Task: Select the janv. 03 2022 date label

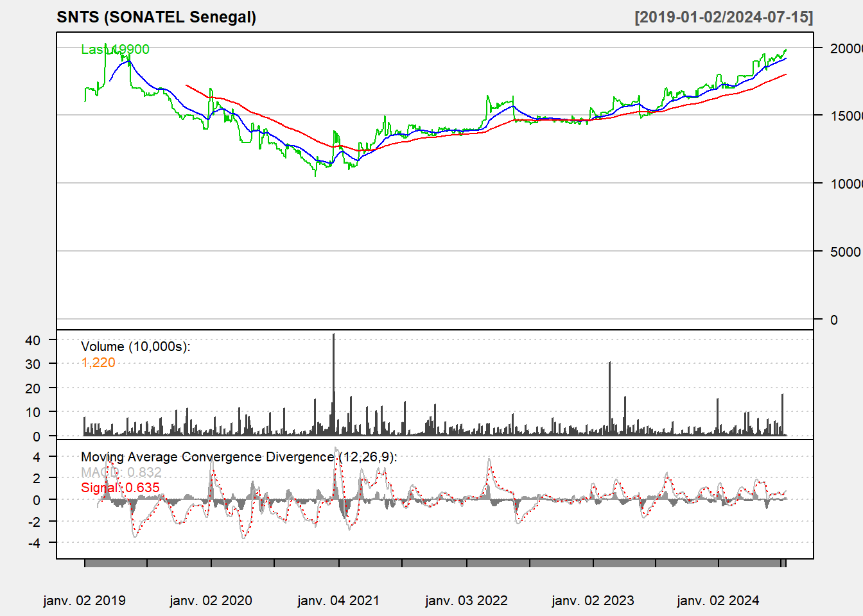Action: click(x=466, y=601)
